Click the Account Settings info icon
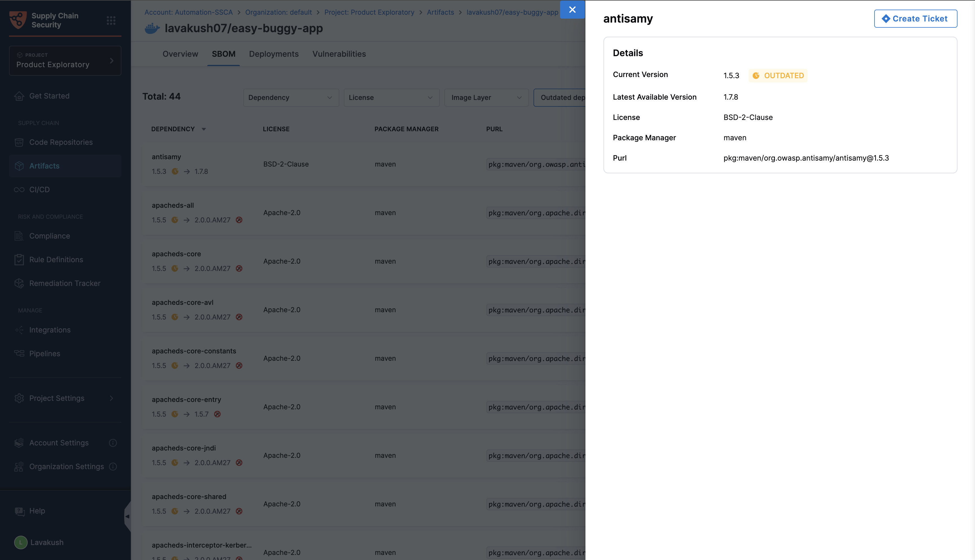975x560 pixels. 113,443
